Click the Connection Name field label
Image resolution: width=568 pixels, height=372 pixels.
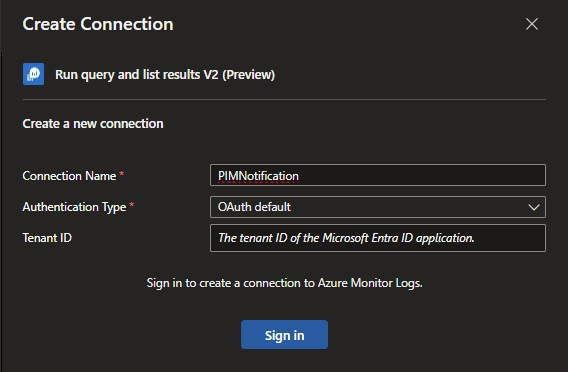(x=69, y=176)
